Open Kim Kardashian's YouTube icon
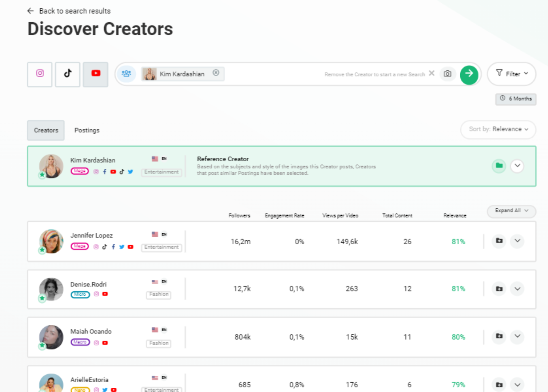 point(113,172)
